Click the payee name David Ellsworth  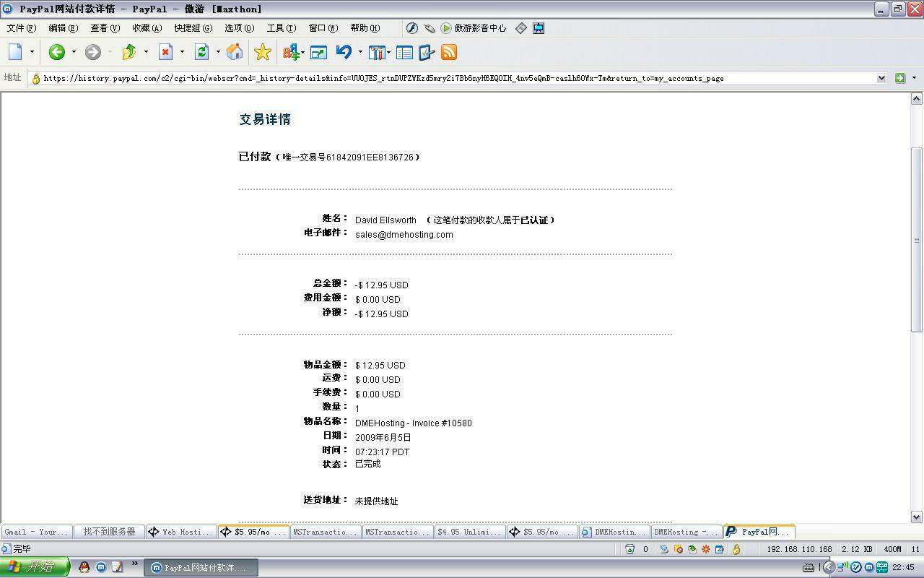[385, 220]
